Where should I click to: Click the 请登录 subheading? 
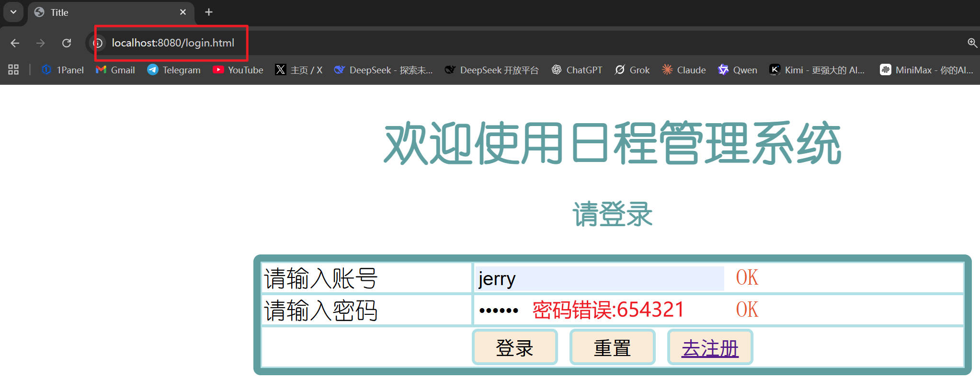click(613, 214)
